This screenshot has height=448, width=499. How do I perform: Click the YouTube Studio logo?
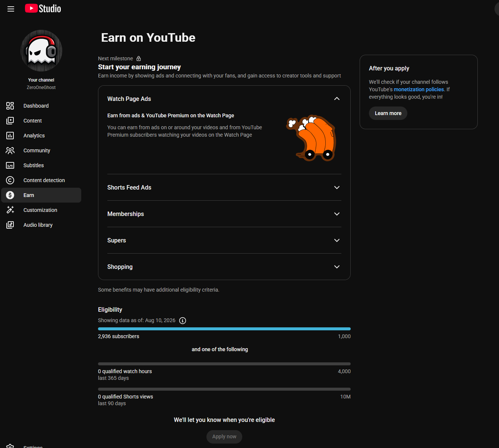point(43,9)
